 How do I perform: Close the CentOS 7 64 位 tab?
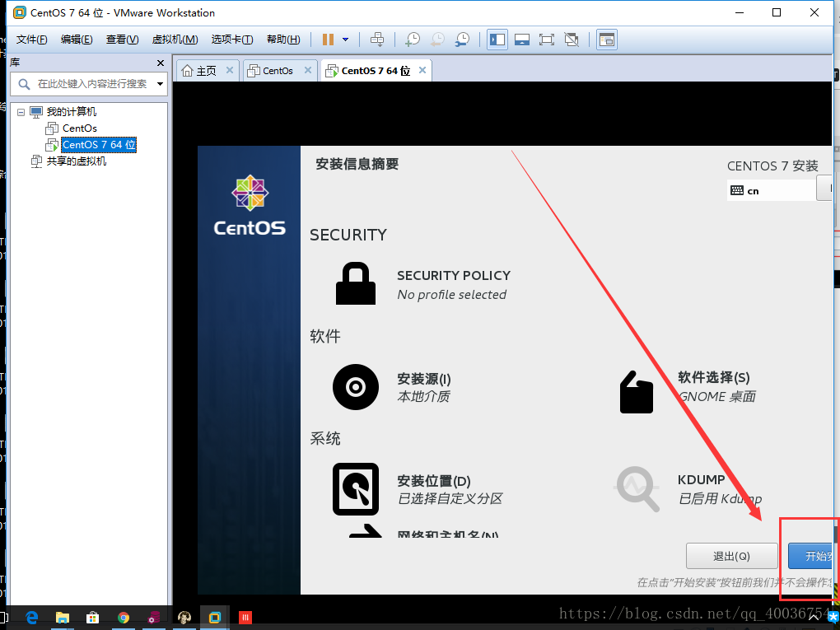tap(422, 70)
